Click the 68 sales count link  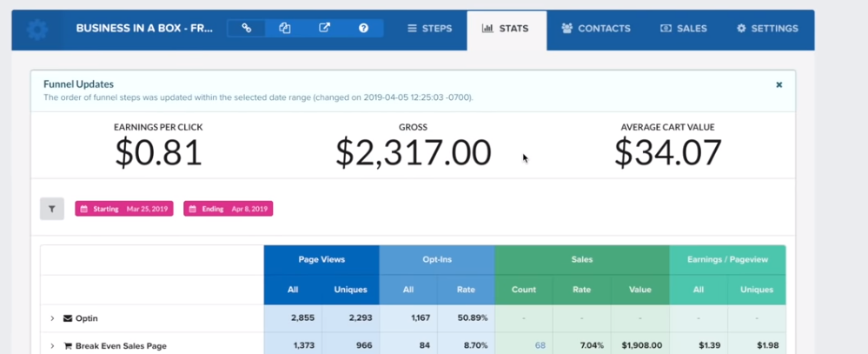pyautogui.click(x=540, y=345)
